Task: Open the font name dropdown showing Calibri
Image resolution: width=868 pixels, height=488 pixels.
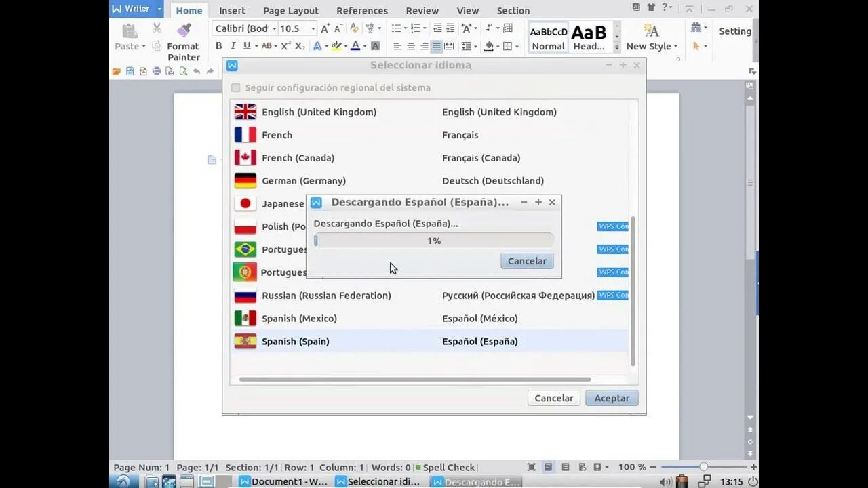Action: [x=274, y=28]
